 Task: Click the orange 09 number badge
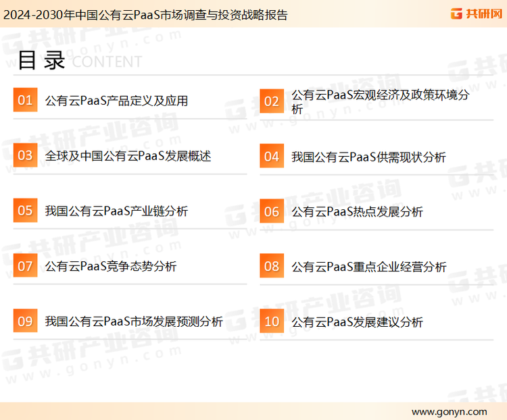coord(25,321)
